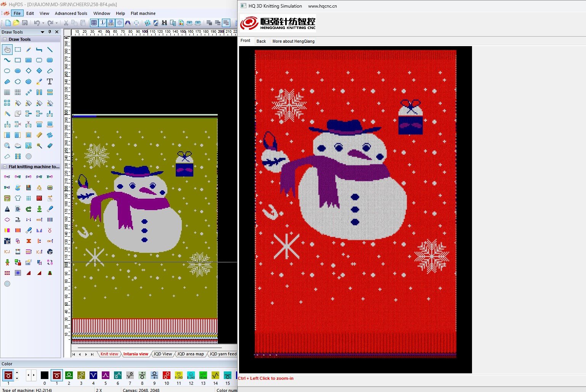Collapse the Flat knitting machine tools section
This screenshot has width=586, height=392.
[x=5, y=167]
